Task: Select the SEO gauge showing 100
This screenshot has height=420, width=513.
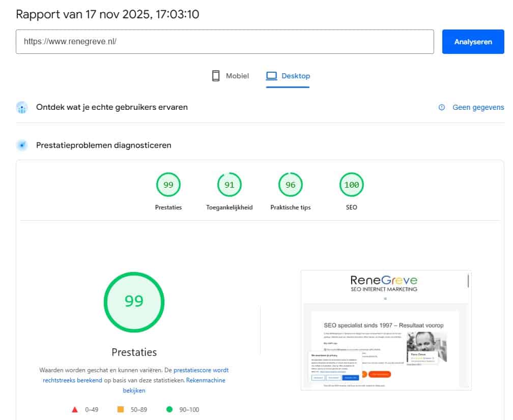Action: tap(351, 185)
